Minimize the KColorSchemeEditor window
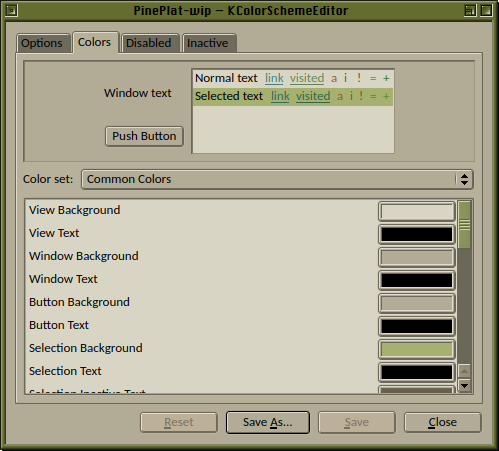Screen dimensions: 499x451 (470, 11)
